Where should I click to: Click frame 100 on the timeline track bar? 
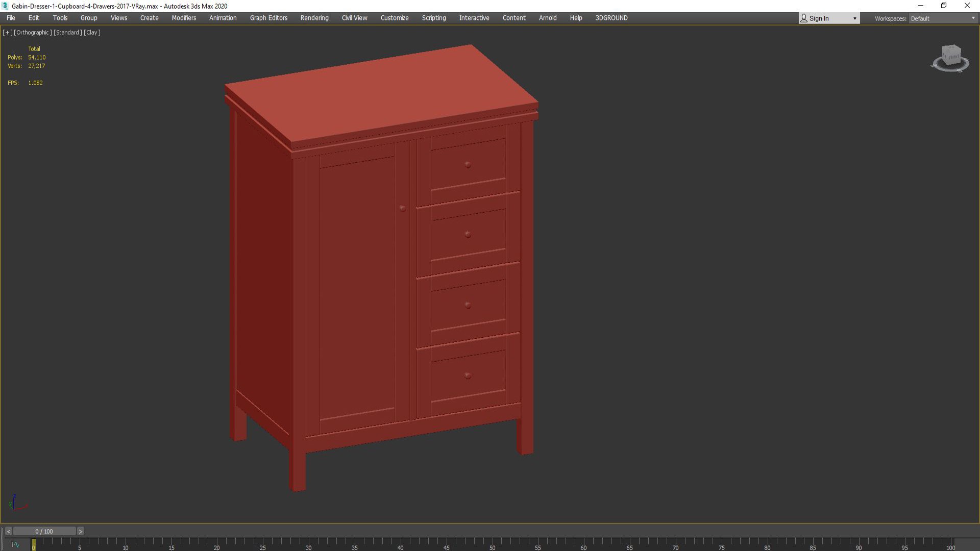pyautogui.click(x=950, y=544)
